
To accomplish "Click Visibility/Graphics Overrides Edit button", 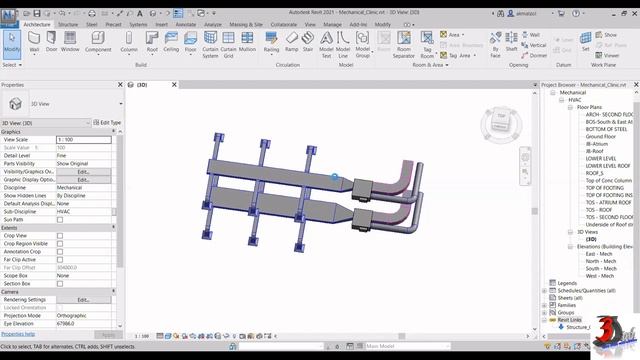I will coord(83,172).
